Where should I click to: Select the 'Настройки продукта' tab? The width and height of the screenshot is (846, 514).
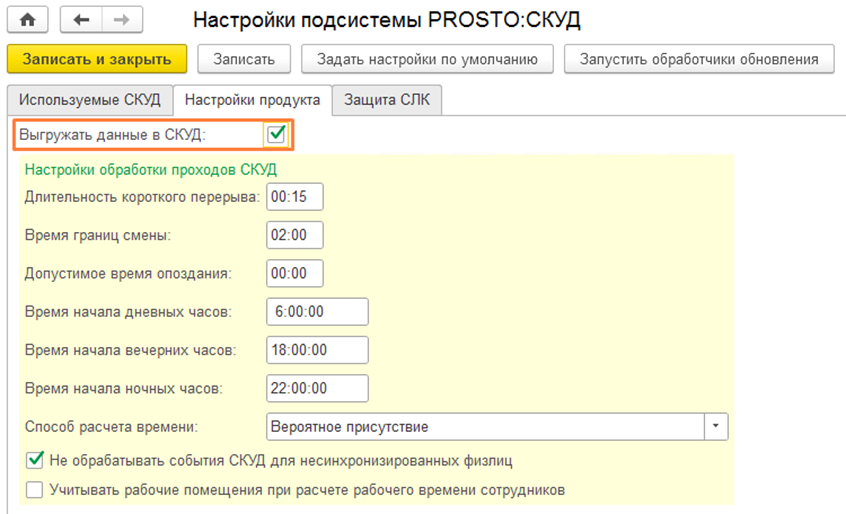[252, 100]
